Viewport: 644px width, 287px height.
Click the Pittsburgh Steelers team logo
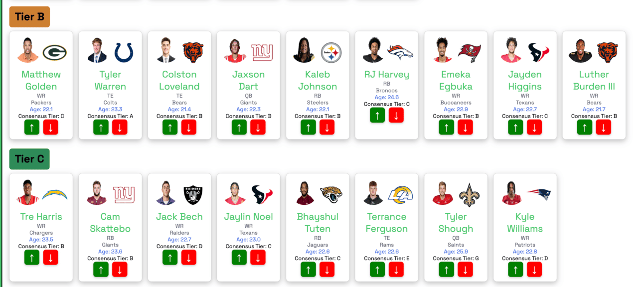pos(331,52)
